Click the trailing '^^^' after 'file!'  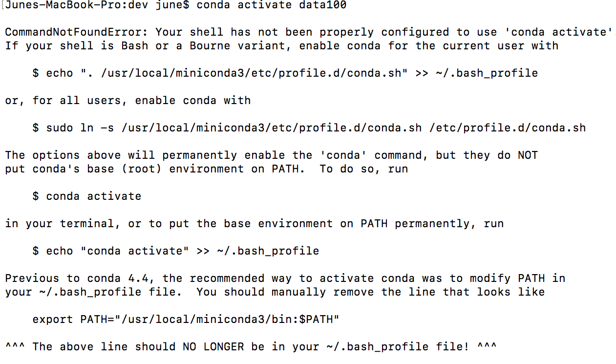487,347
